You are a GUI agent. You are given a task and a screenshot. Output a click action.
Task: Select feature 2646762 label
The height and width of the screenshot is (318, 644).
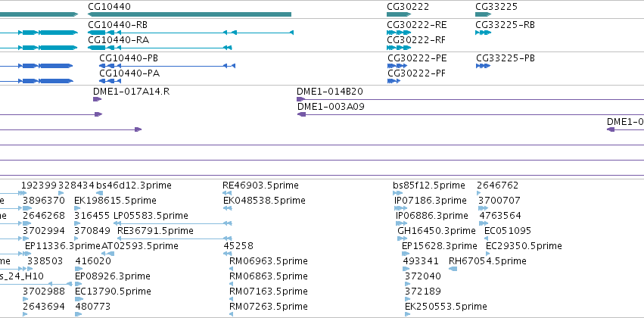[x=498, y=185]
